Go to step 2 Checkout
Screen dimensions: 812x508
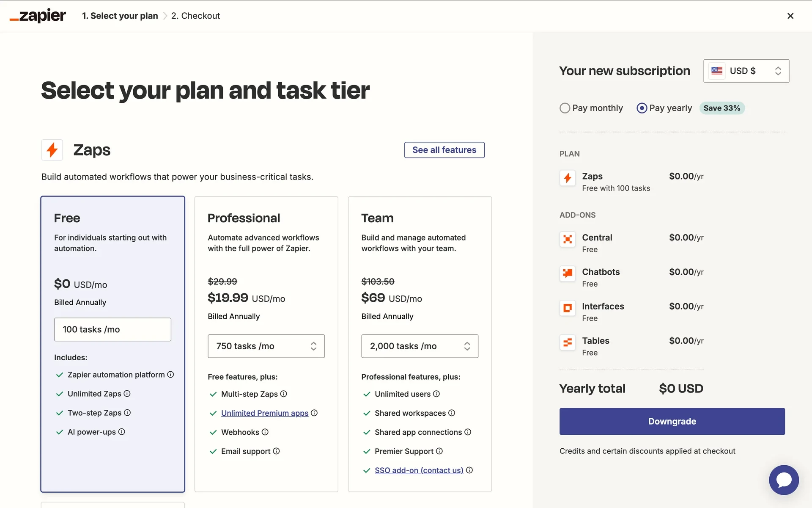click(195, 16)
